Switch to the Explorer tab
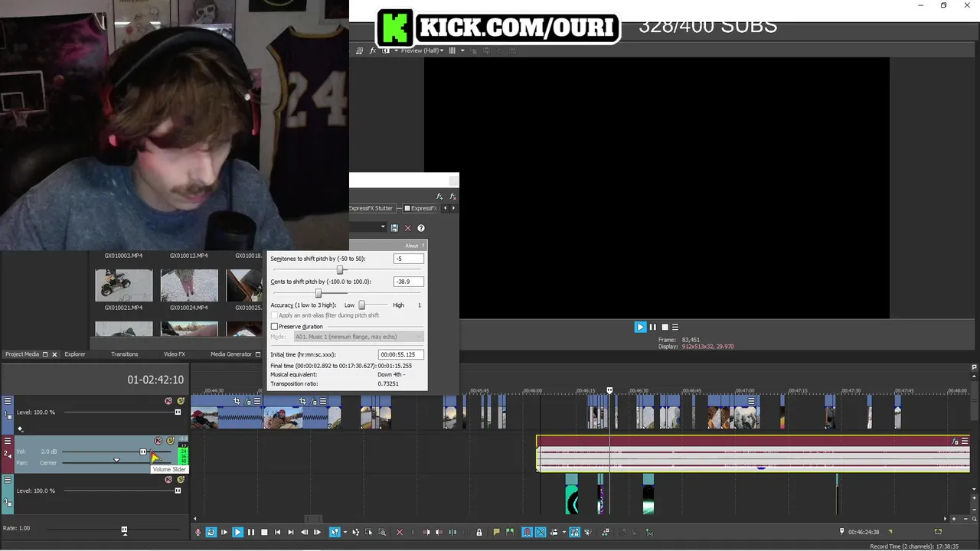Image resolution: width=980 pixels, height=551 pixels. [x=75, y=354]
